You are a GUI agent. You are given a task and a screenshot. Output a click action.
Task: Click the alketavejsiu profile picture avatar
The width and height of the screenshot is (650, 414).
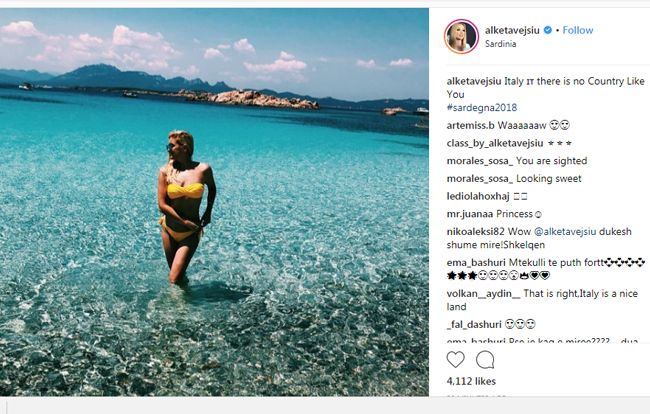(x=461, y=36)
